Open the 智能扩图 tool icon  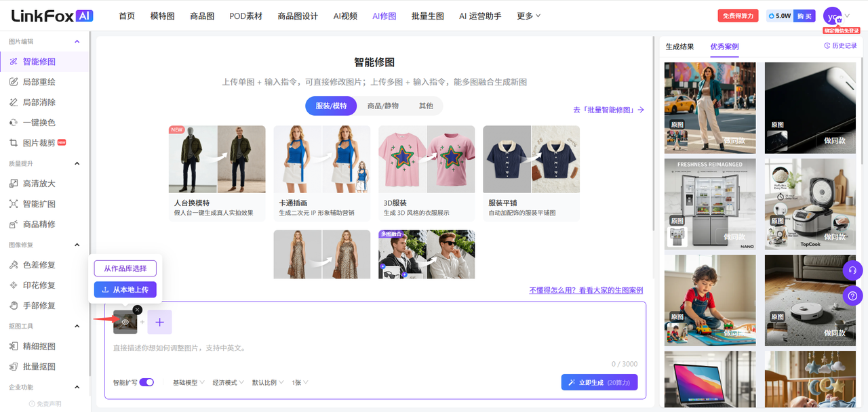point(14,204)
